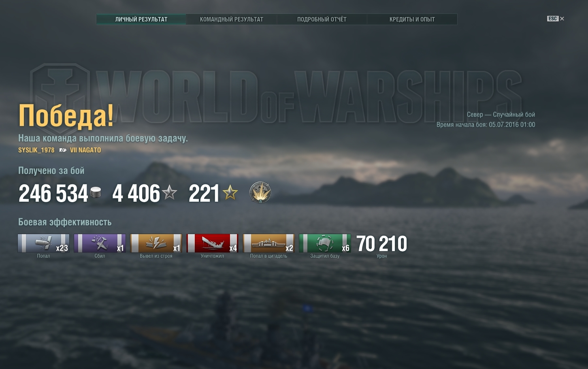The height and width of the screenshot is (369, 588).
Task: Click the 70 210 damage value
Action: coord(381,244)
